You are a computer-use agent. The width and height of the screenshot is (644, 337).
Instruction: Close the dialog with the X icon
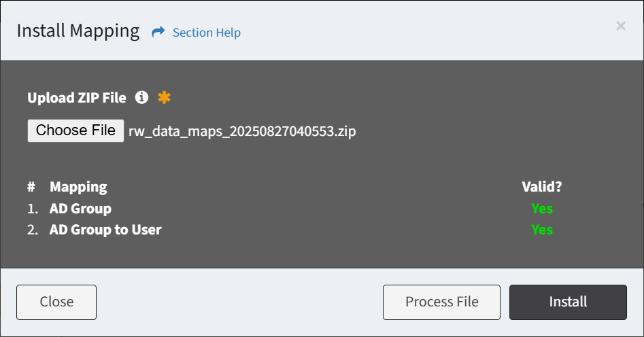(x=621, y=26)
